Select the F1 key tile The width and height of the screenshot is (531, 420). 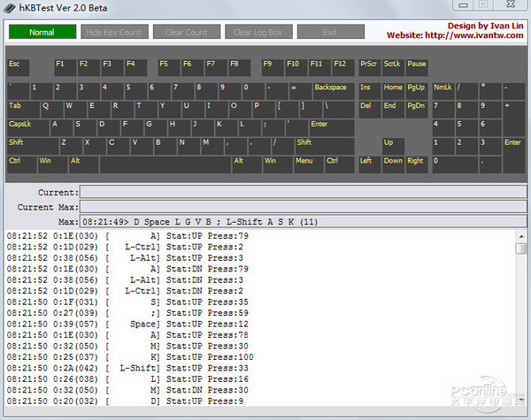[65, 68]
